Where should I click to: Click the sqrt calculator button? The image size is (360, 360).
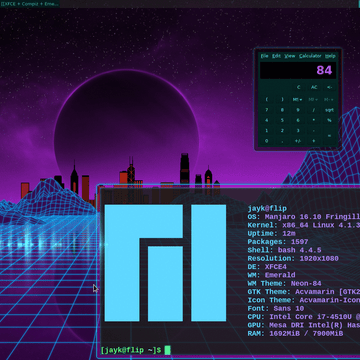329,110
